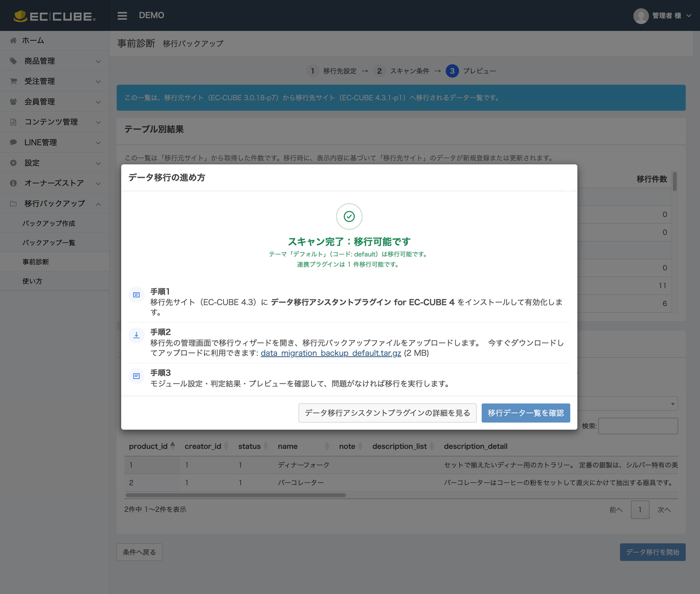The height and width of the screenshot is (594, 700).
Task: Open 使い方 submenu item
Action: (x=54, y=281)
